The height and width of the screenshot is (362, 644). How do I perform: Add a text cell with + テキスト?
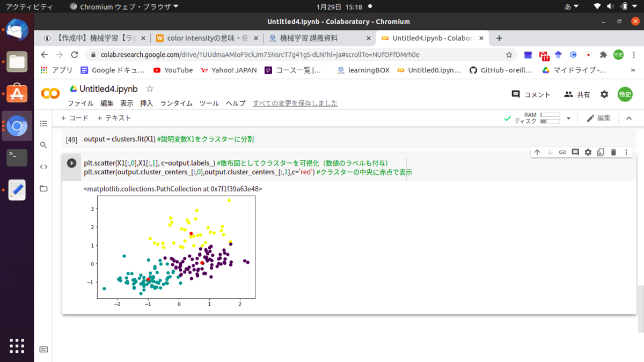[x=114, y=118]
